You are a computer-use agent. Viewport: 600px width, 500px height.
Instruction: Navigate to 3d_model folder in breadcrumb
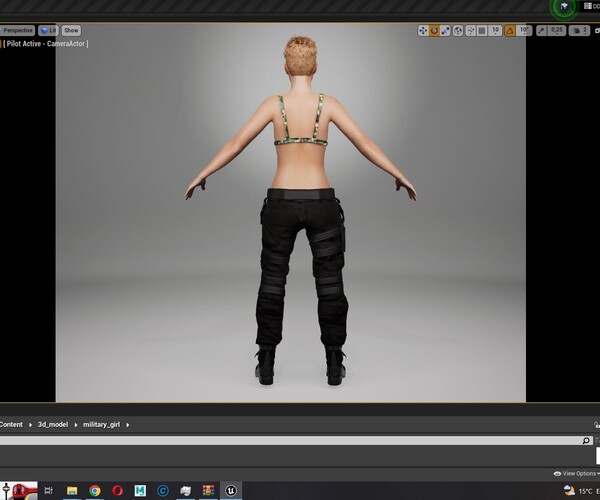[x=53, y=424]
